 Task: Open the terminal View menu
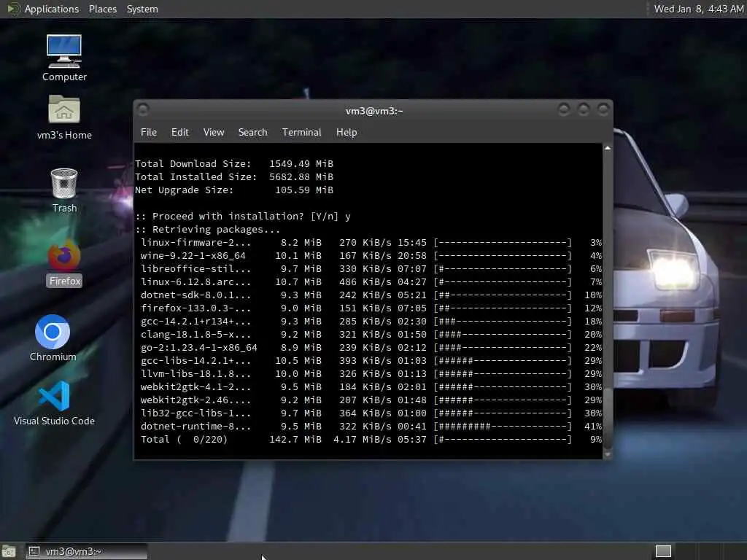point(214,133)
